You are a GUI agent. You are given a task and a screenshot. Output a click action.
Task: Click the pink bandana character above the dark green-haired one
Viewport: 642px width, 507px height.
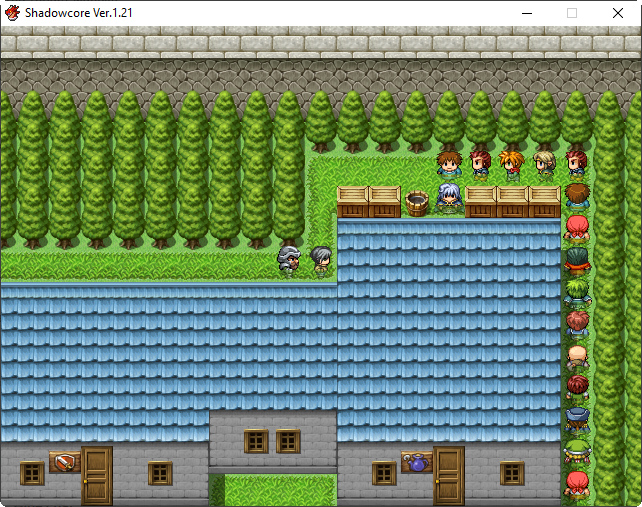pos(577,229)
